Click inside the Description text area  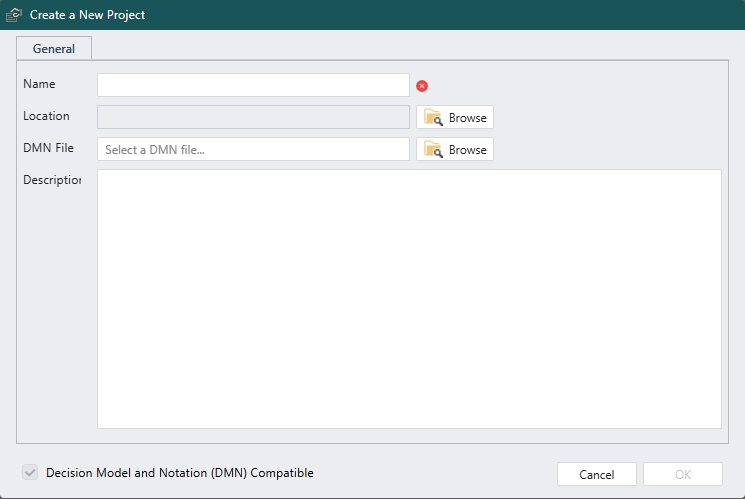pos(409,299)
